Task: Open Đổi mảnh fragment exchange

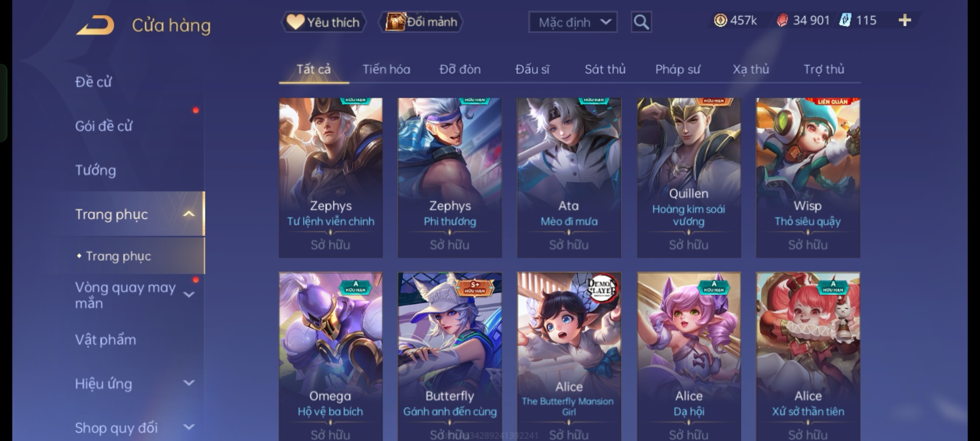Action: tap(421, 22)
